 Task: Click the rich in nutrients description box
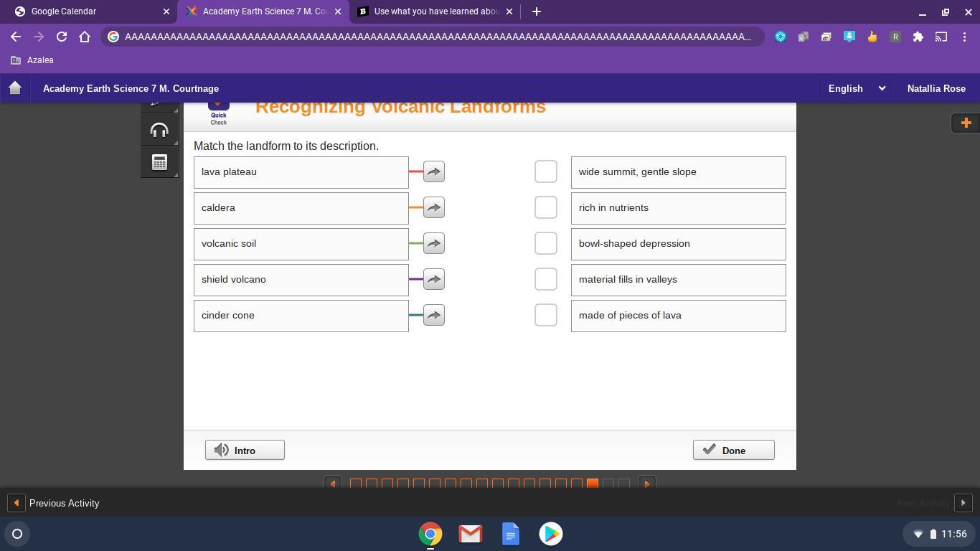point(679,208)
